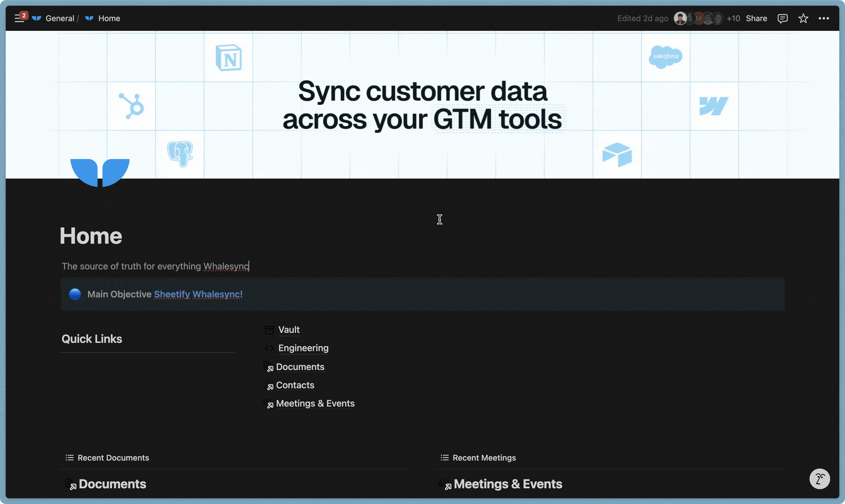This screenshot has height=504, width=845.
Task: Click the collaborator avatar with letter M
Action: (x=698, y=18)
